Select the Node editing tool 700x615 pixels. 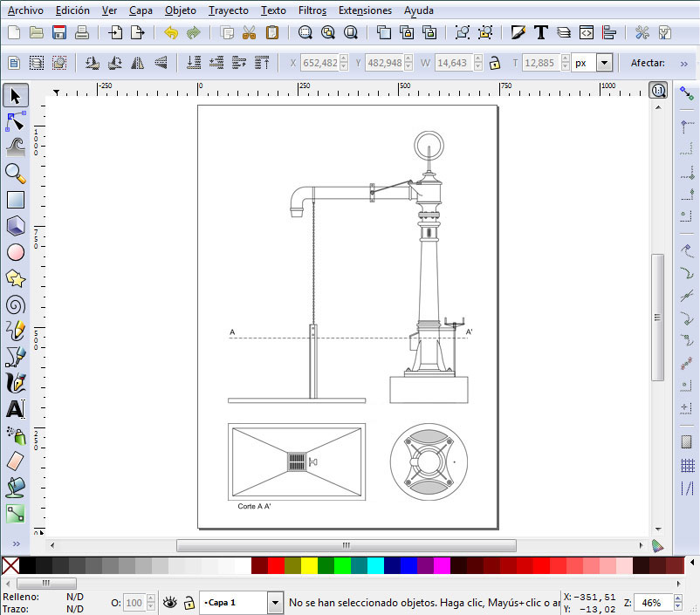coord(16,120)
